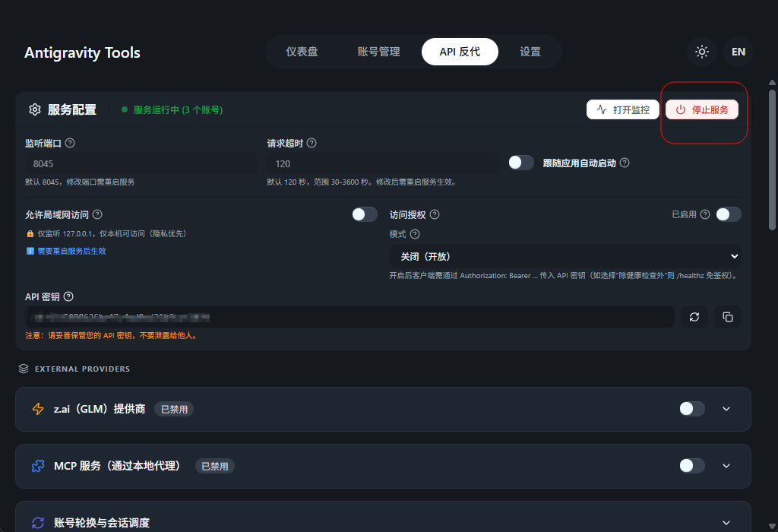
Task: Expand the MCP 服务 section
Action: coord(726,466)
